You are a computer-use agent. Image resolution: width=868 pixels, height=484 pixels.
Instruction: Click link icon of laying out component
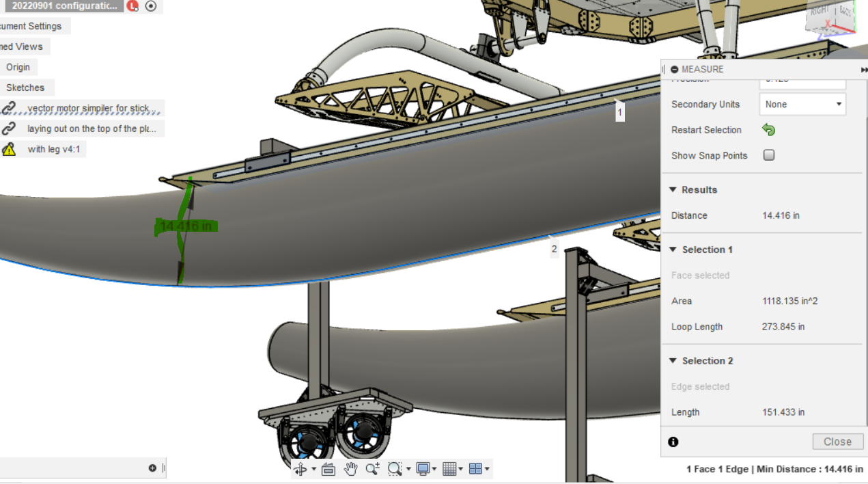(x=9, y=129)
